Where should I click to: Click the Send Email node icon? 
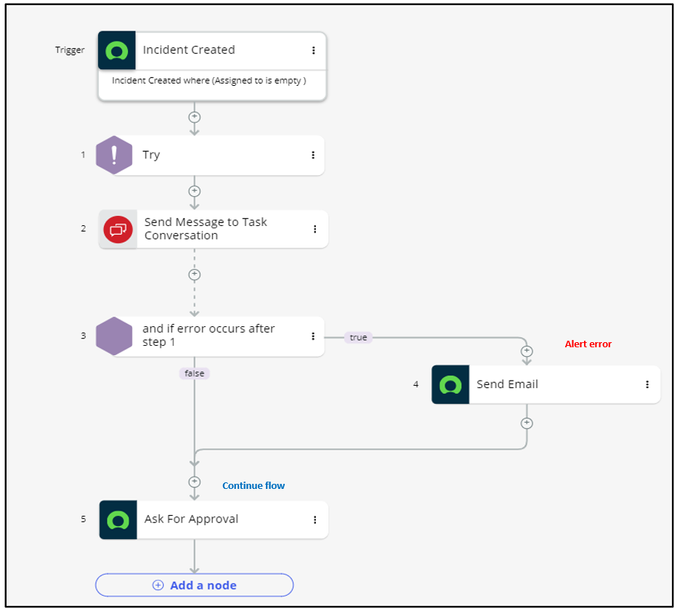click(x=450, y=384)
